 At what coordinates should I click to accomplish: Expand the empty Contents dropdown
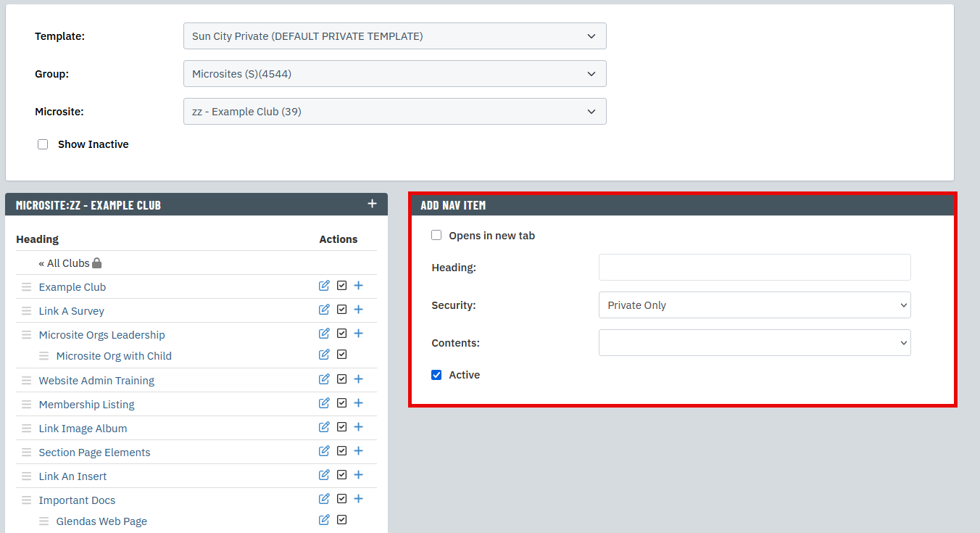tap(754, 343)
